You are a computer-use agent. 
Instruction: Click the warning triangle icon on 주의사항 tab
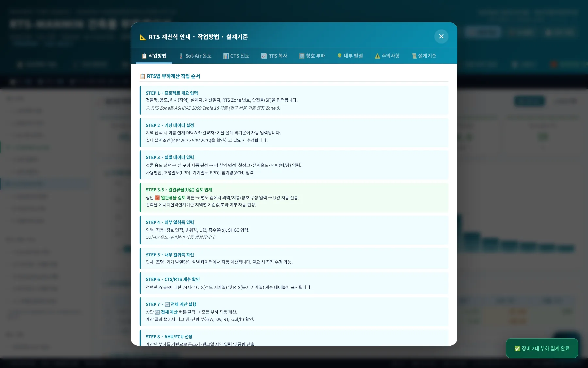pos(377,56)
